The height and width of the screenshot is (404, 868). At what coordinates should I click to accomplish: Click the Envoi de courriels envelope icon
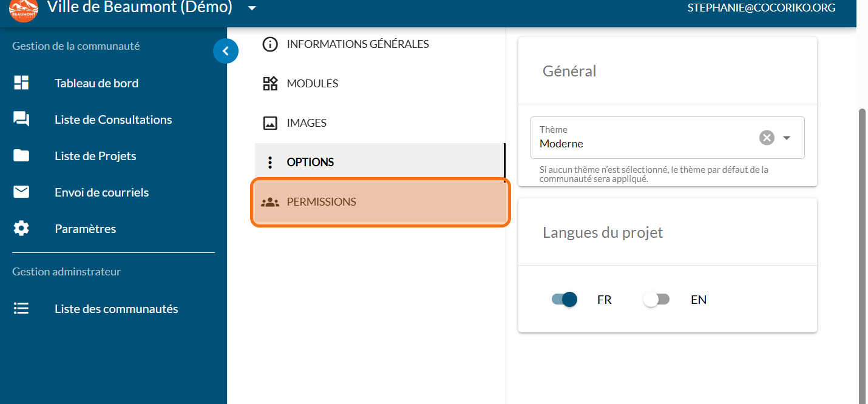pos(21,192)
